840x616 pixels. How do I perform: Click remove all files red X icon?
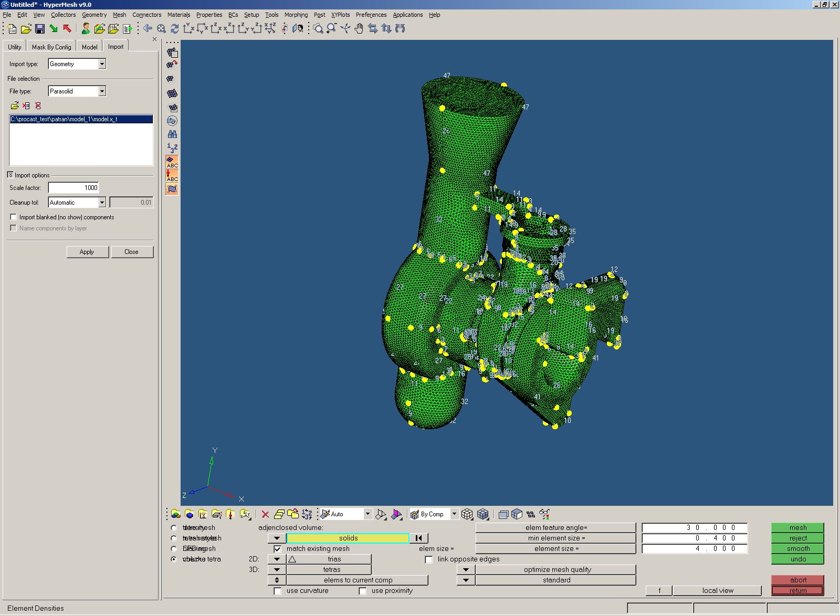click(38, 105)
